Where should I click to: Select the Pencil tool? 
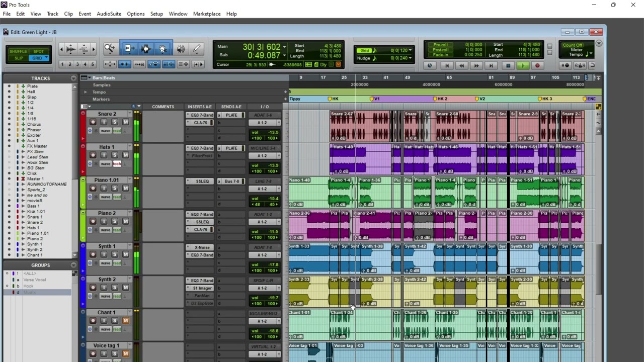(x=197, y=49)
